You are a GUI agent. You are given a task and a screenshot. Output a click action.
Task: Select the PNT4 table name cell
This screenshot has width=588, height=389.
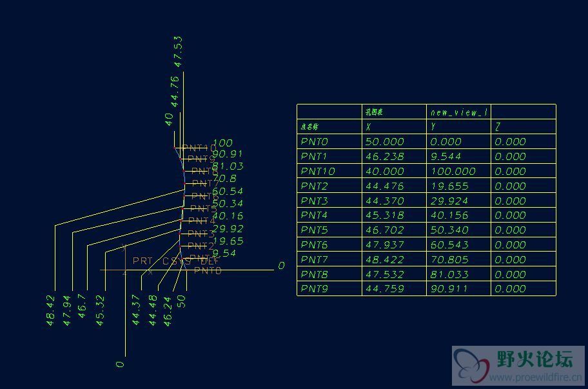[x=329, y=215]
